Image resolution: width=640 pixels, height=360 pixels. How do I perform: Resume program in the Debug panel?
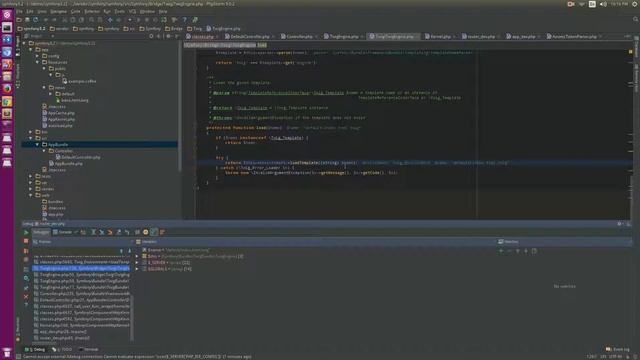(26, 232)
